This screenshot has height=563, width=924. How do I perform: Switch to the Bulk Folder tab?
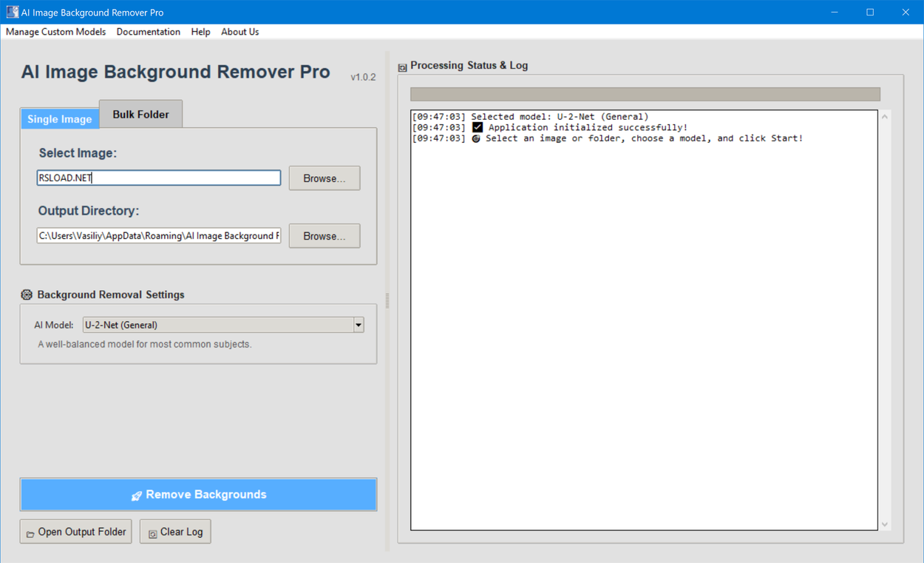point(140,113)
